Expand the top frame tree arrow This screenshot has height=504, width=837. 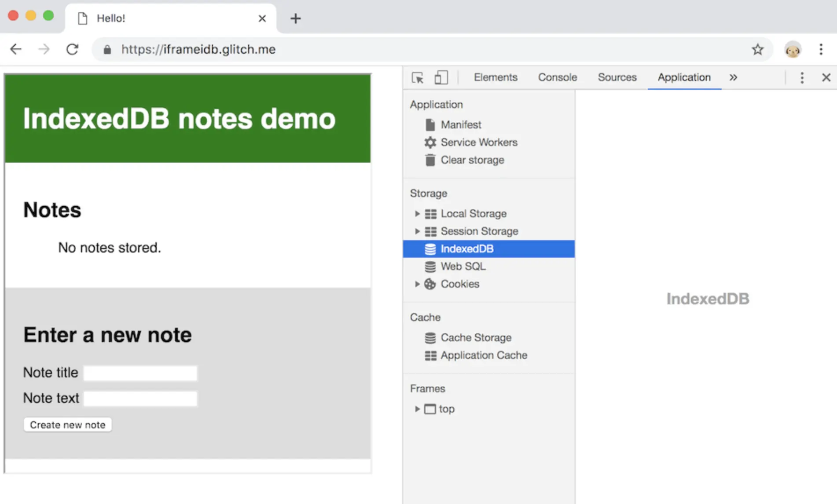coord(417,409)
